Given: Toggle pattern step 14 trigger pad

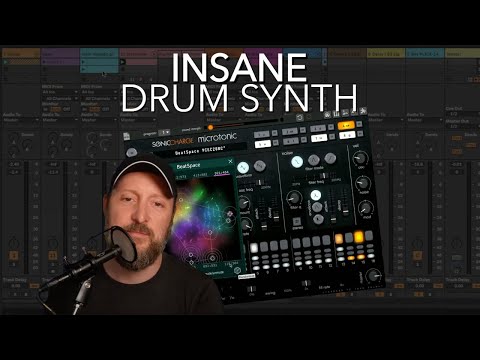Looking at the screenshot, I should coord(349,237).
